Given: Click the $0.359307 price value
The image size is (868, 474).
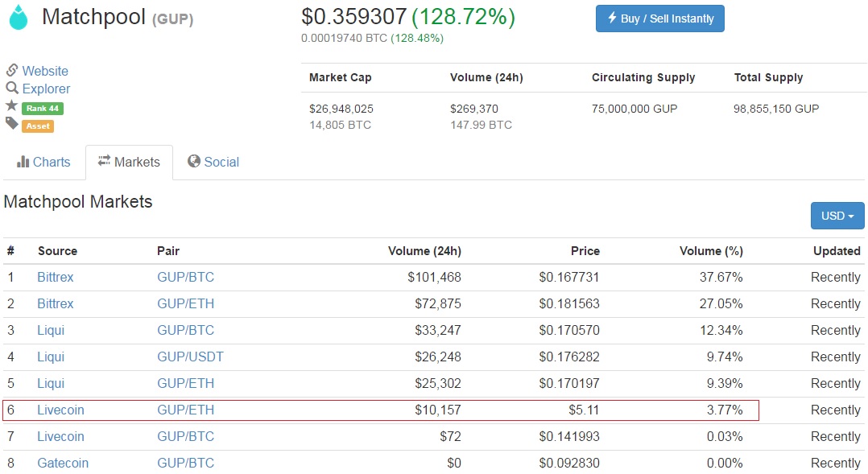Looking at the screenshot, I should pyautogui.click(x=353, y=17).
